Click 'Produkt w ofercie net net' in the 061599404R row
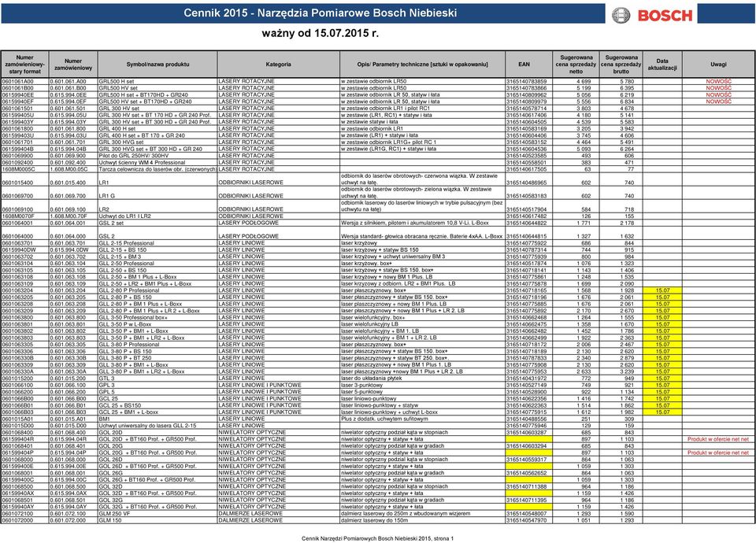 (718, 439)
